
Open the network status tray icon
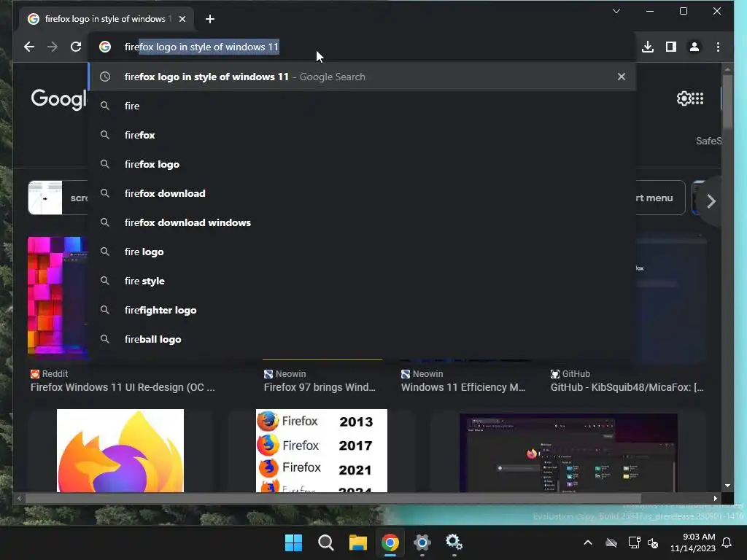[x=634, y=542]
